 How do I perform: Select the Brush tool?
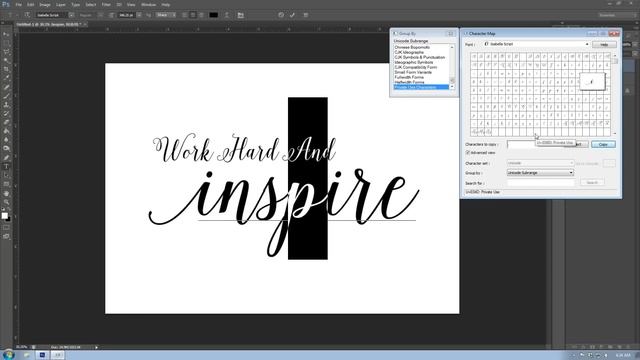[6, 96]
